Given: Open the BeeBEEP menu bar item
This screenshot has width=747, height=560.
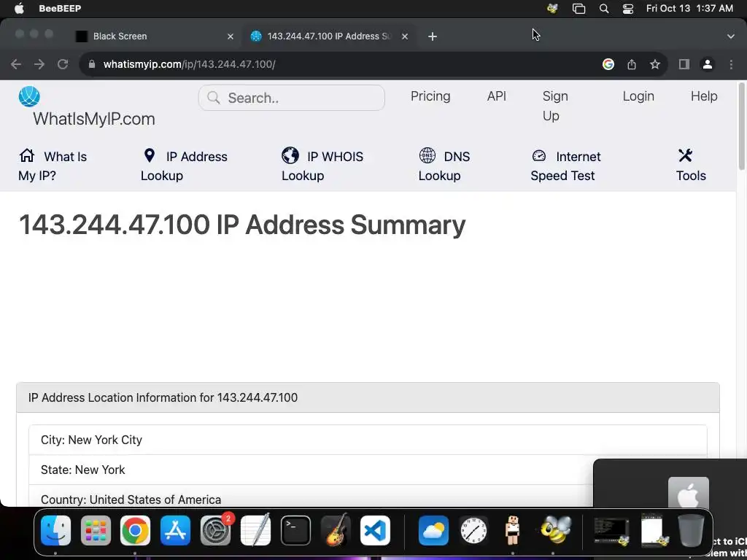Looking at the screenshot, I should (60, 9).
